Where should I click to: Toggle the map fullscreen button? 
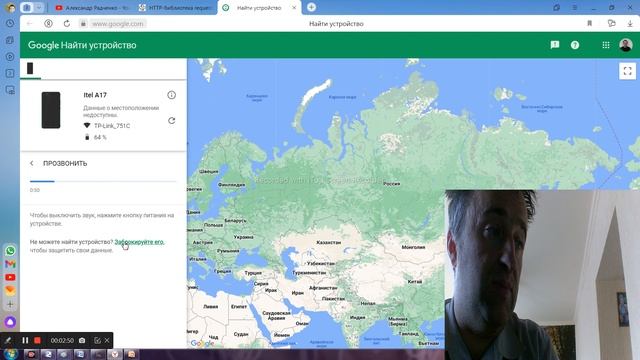click(627, 71)
